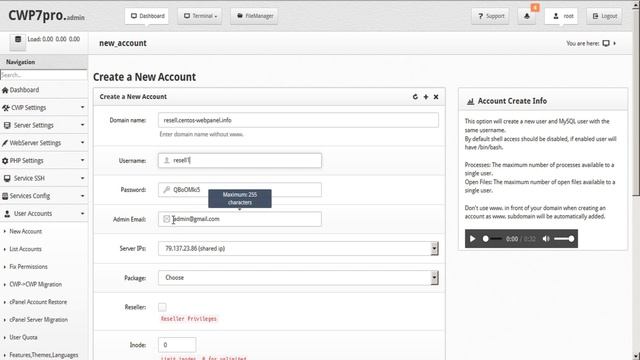Click the breadcrumb monitor icon

(606, 43)
